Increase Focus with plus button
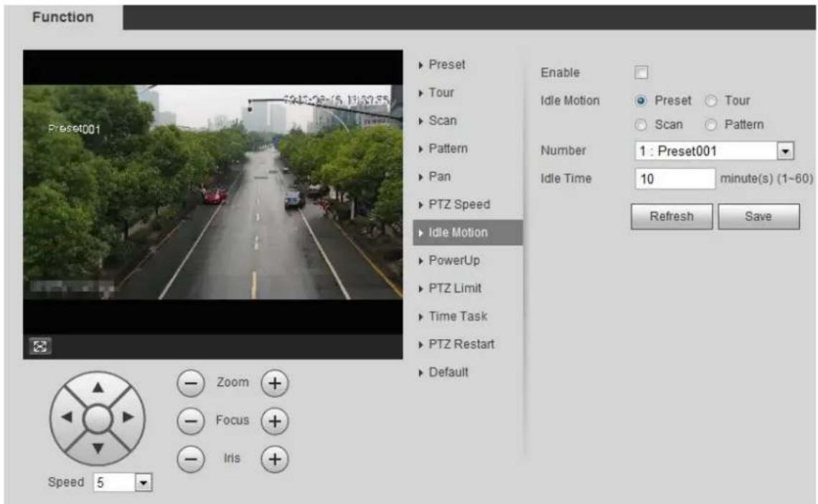Viewport: 818px width, 504px height. (x=274, y=421)
